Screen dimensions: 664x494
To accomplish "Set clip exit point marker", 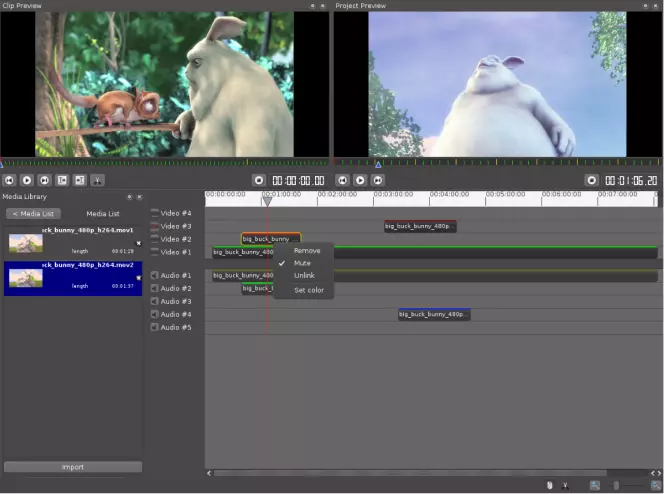I will 80,180.
